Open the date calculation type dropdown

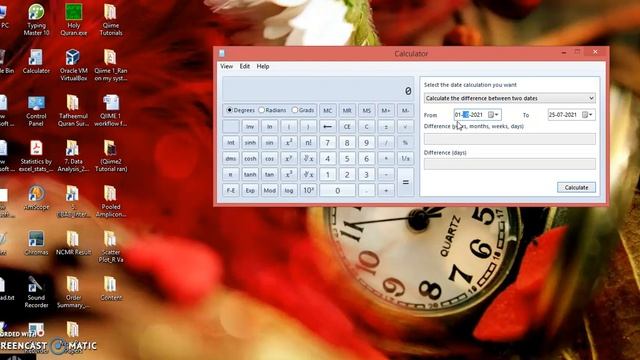[509, 98]
